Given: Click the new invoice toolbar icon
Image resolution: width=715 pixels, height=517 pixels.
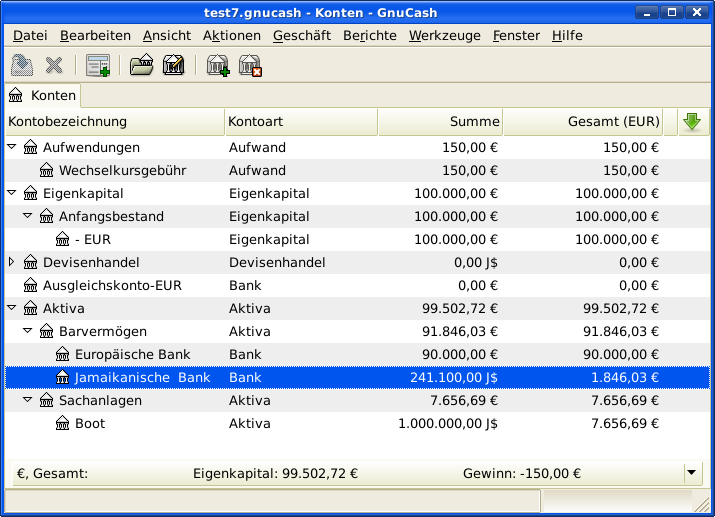Looking at the screenshot, I should 97,66.
